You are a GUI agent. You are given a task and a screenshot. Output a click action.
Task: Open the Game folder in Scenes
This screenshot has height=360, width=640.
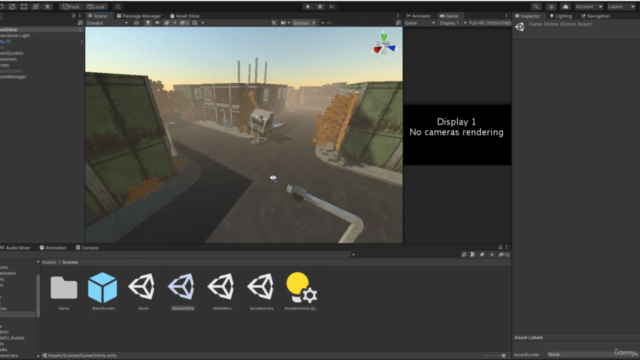64,292
